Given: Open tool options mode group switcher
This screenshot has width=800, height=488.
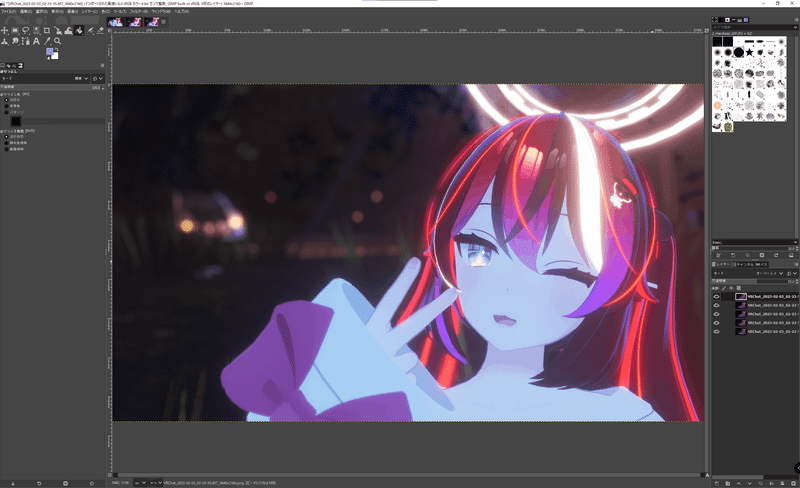Looking at the screenshot, I should click(x=98, y=79).
